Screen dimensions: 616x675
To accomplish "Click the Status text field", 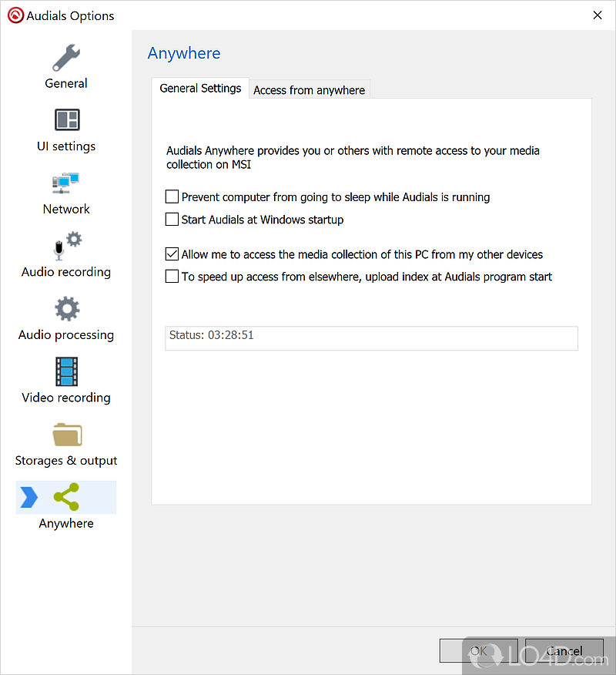I will 371,338.
